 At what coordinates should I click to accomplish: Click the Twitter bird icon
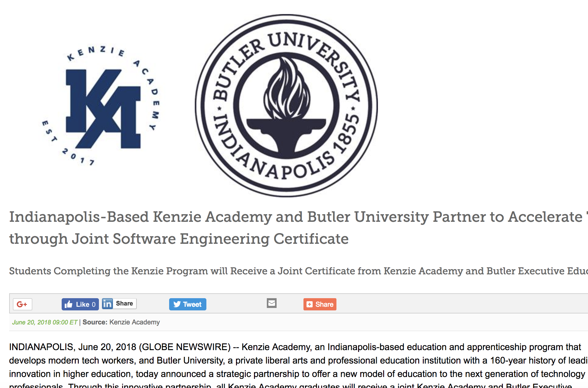point(177,304)
